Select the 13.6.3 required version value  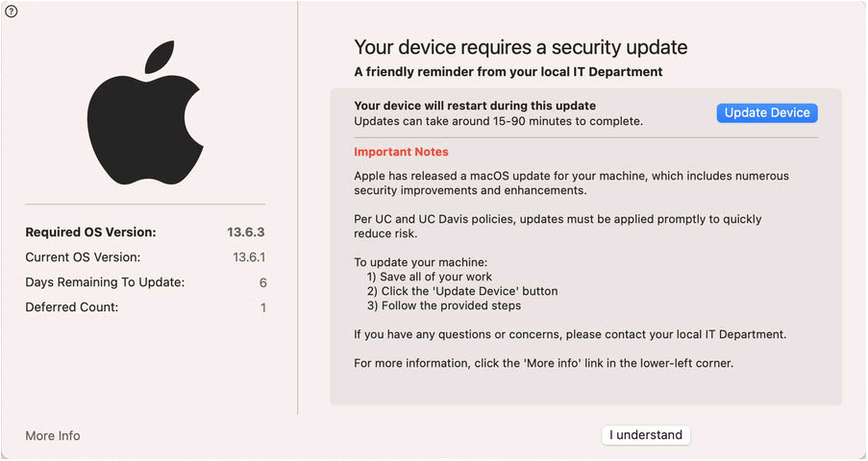click(x=248, y=232)
